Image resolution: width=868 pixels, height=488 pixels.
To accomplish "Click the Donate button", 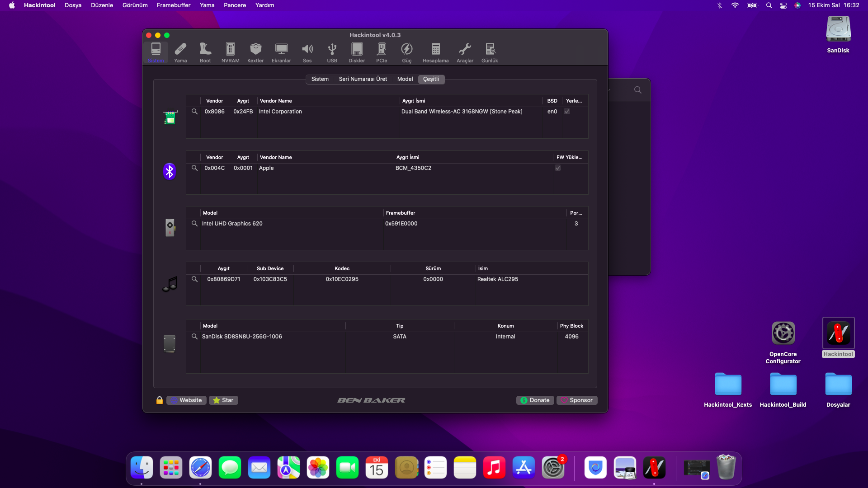I will click(535, 400).
